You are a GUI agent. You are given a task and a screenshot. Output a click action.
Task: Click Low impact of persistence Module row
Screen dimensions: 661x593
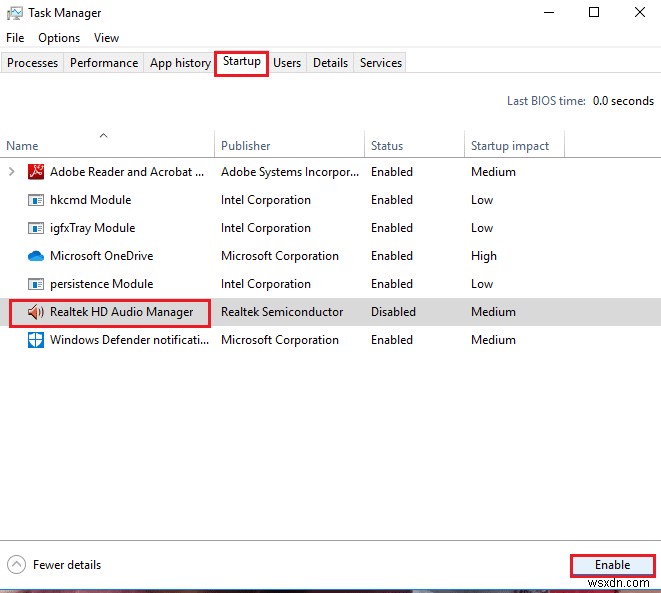pos(482,284)
